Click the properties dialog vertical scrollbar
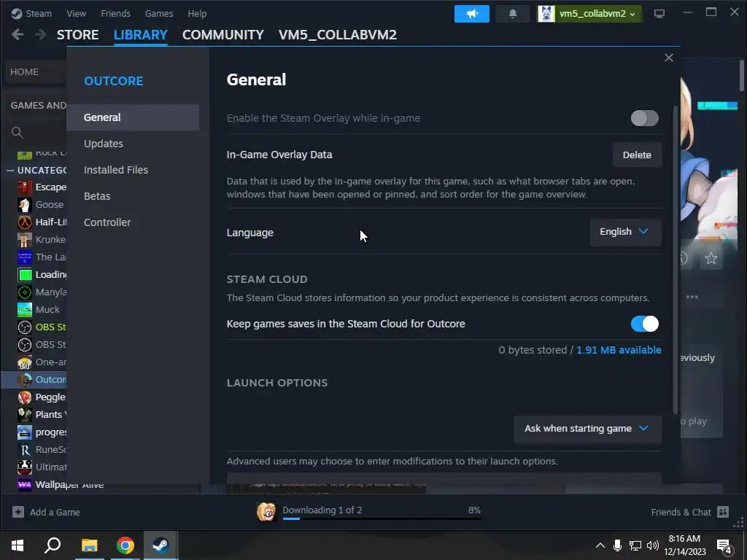The width and height of the screenshot is (747, 560). tap(675, 260)
